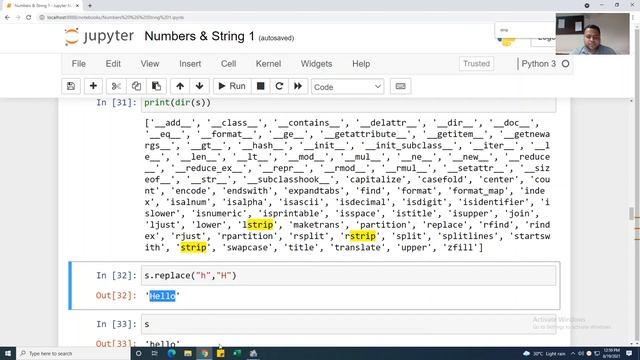
Task: Click the In [33] code input cell
Action: pos(349,324)
